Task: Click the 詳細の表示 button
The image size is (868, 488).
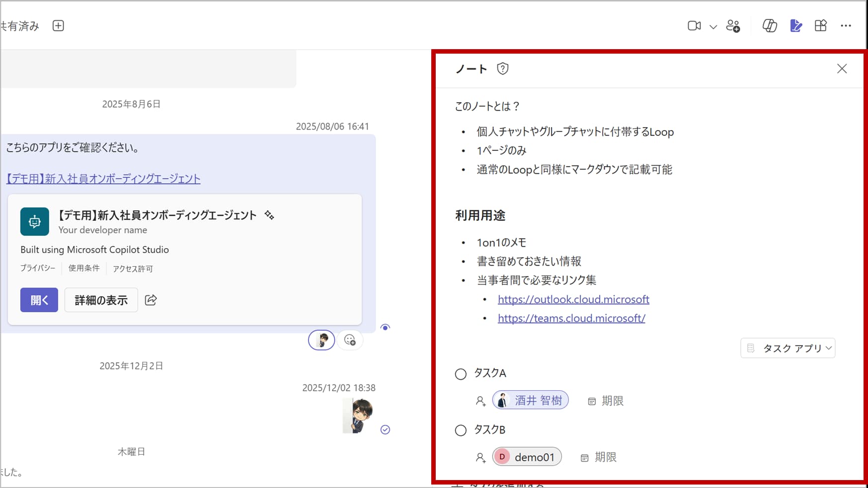Action: pos(101,300)
